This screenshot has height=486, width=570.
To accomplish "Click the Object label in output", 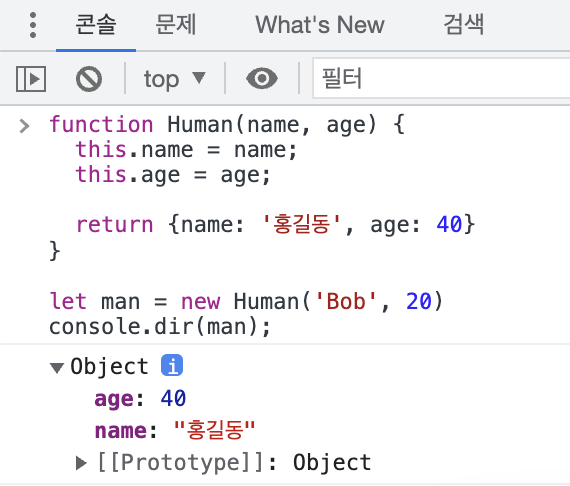I will point(109,366).
